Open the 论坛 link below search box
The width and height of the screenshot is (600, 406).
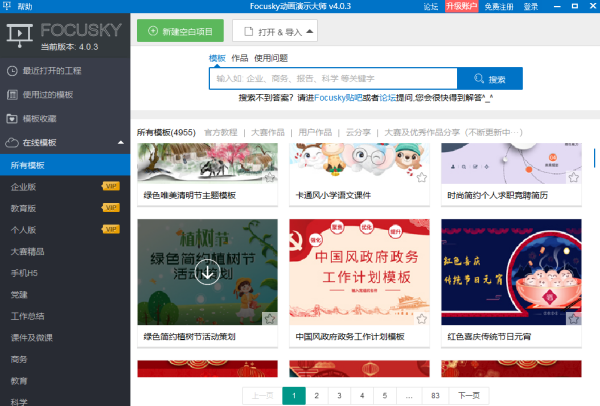[x=387, y=98]
